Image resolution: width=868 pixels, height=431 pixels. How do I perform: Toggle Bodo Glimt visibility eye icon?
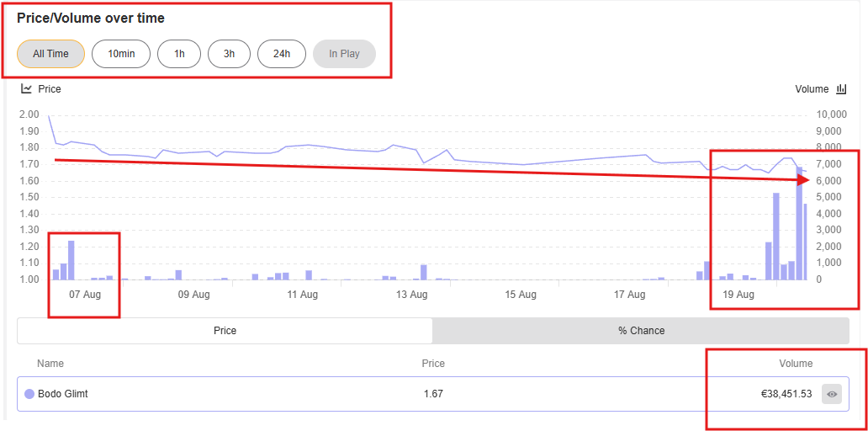(832, 395)
